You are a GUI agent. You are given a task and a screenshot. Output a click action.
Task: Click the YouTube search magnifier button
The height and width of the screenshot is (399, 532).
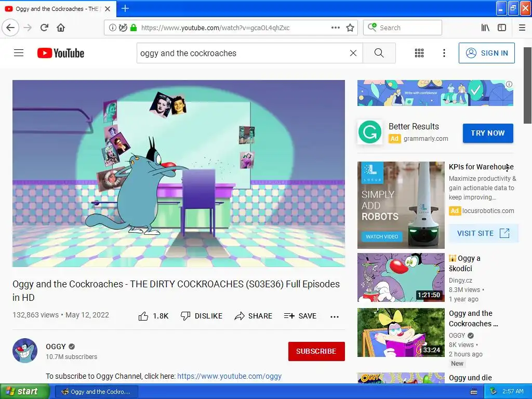tap(379, 53)
